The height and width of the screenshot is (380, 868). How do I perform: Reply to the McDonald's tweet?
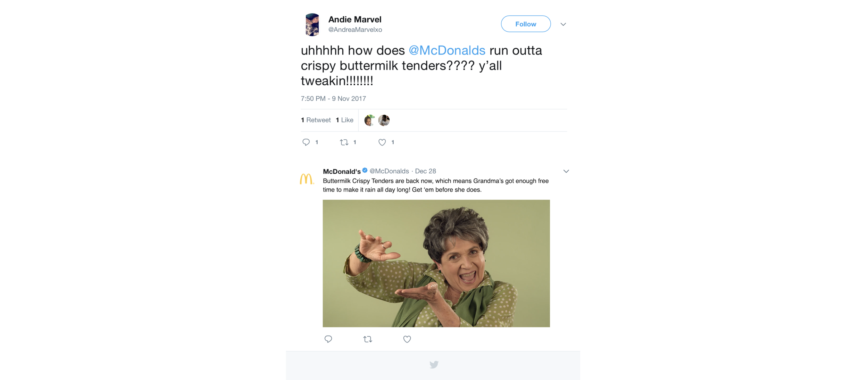point(328,339)
